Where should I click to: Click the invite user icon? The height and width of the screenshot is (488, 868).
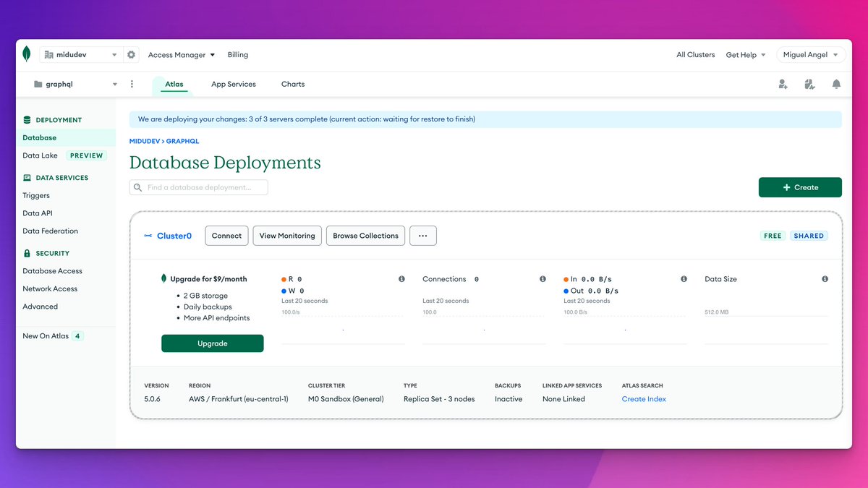pos(783,84)
